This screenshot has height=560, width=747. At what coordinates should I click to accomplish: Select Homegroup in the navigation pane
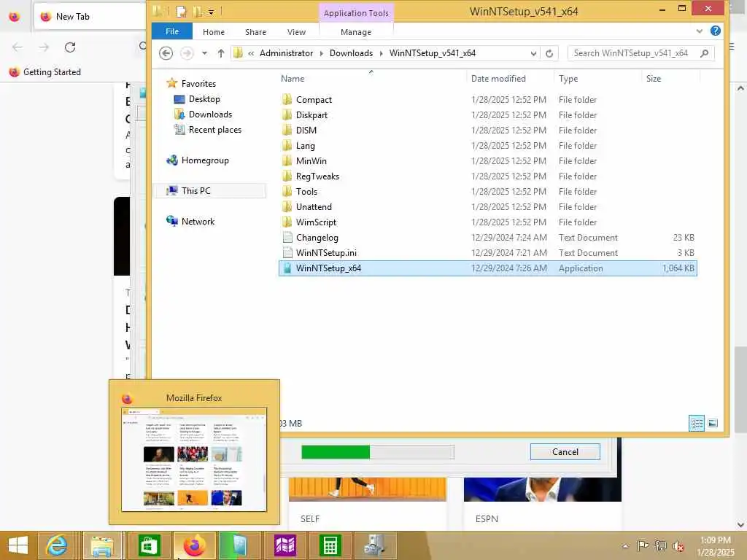click(205, 160)
